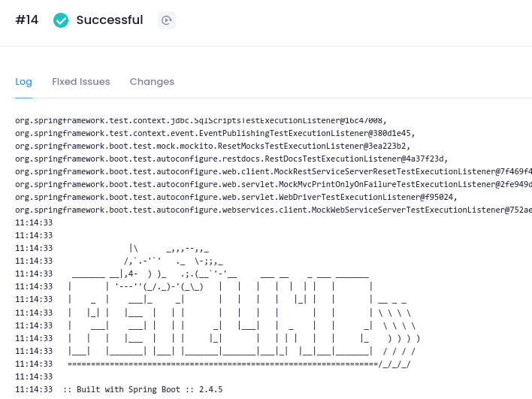Image resolution: width=532 pixels, height=399 pixels.
Task: Click the MockWebServiceServerTestExecutionListener log line
Action: click(x=274, y=210)
